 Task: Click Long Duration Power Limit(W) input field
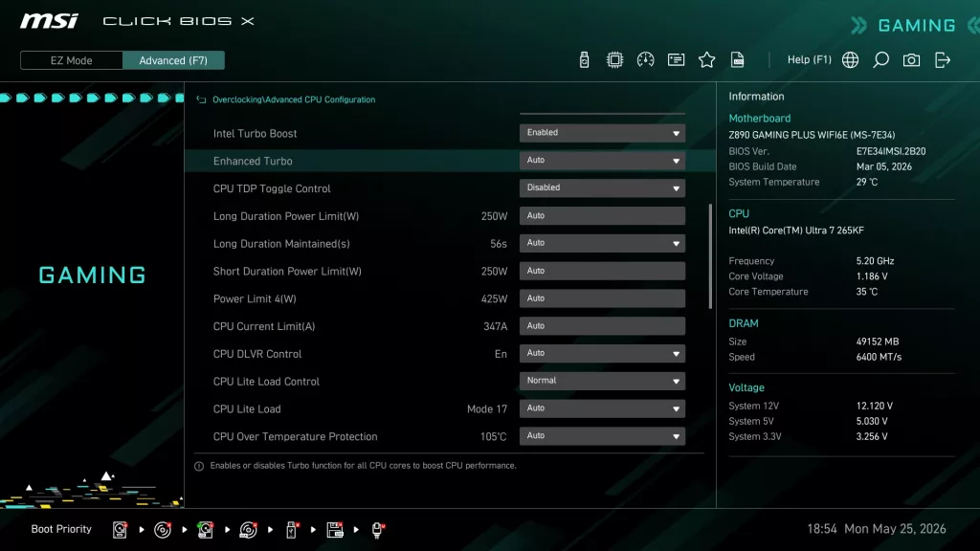pos(602,215)
